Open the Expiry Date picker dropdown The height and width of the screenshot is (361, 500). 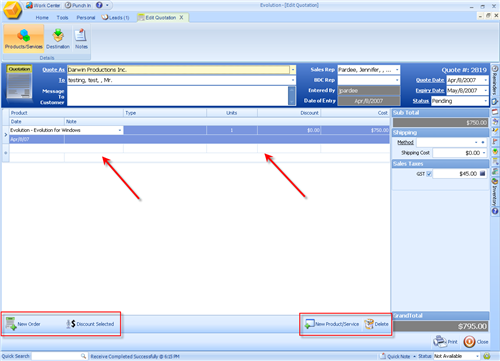click(x=485, y=90)
